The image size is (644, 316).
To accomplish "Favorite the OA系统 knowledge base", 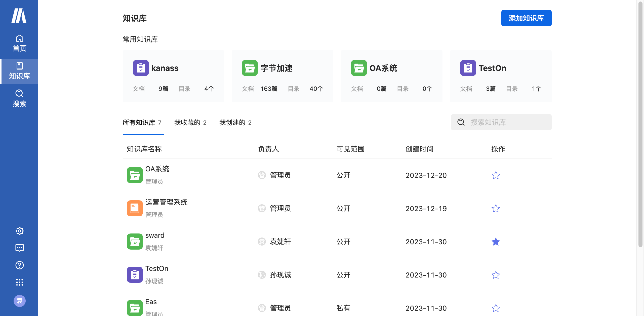I will click(x=496, y=175).
